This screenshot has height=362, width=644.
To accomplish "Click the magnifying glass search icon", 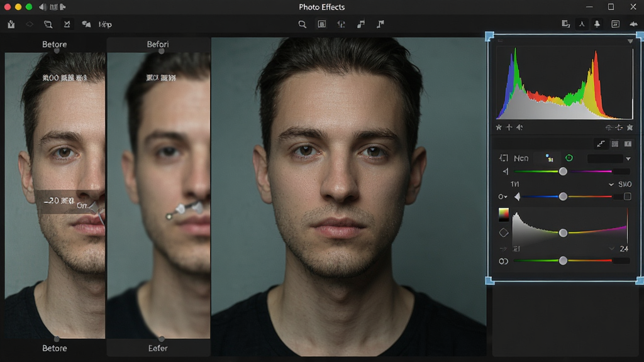I will (x=303, y=25).
